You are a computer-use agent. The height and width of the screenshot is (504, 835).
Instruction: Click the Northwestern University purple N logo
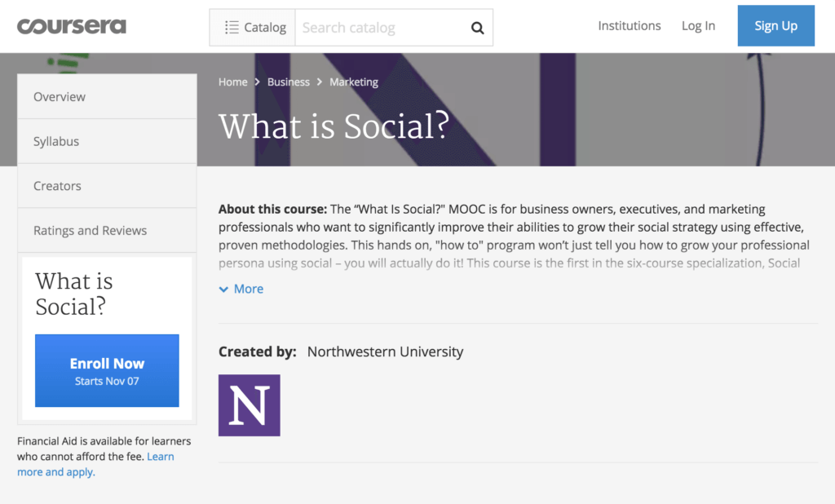[249, 405]
